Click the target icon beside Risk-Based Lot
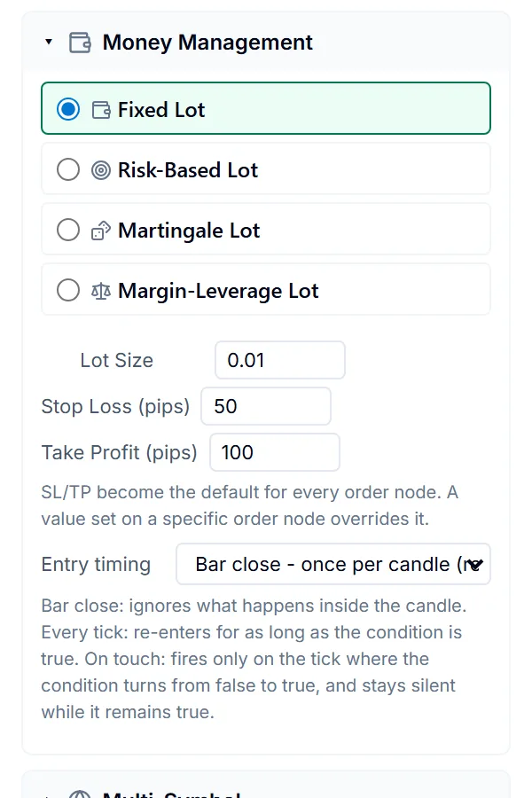Image resolution: width=532 pixels, height=798 pixels. click(101, 170)
